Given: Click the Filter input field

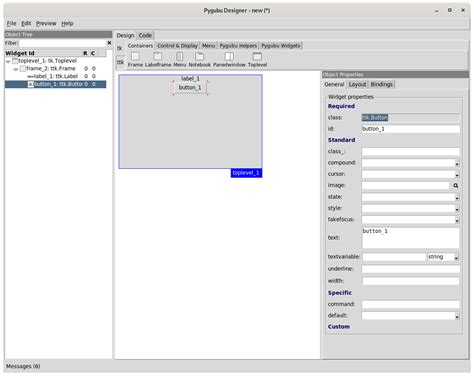Looking at the screenshot, I should (x=62, y=43).
